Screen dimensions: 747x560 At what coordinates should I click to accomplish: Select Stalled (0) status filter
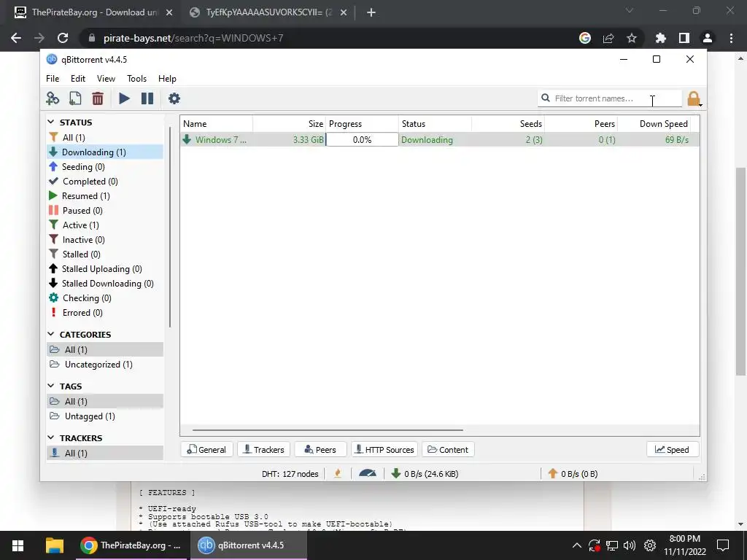tap(105, 254)
